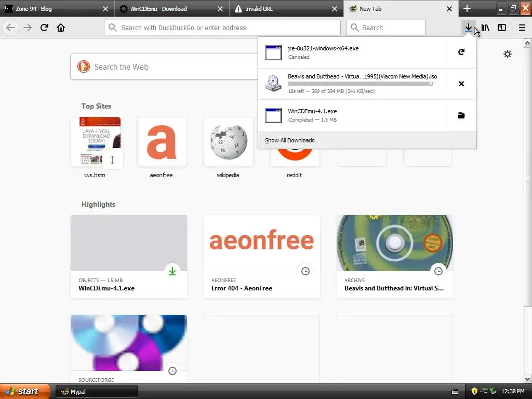The width and height of the screenshot is (532, 399).
Task: Click the Top Sites section heading
Action: (x=96, y=106)
